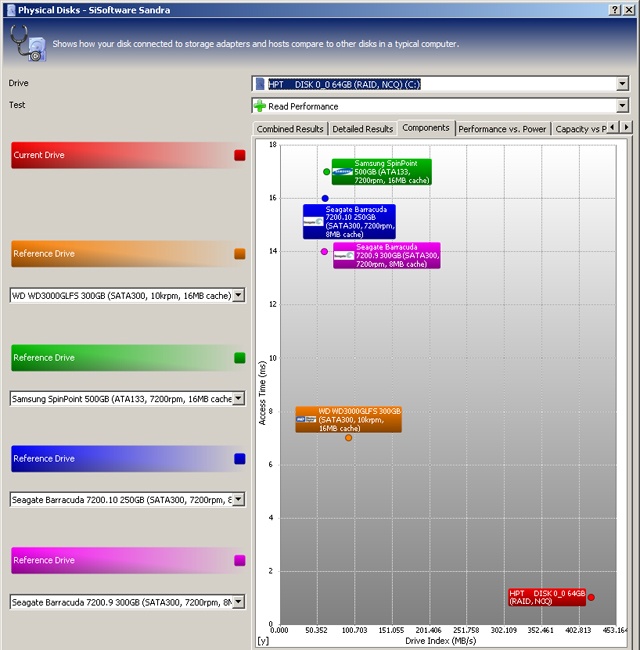Click the blue Reference Drive color swatch
Image resolution: width=640 pixels, height=650 pixels.
click(240, 459)
